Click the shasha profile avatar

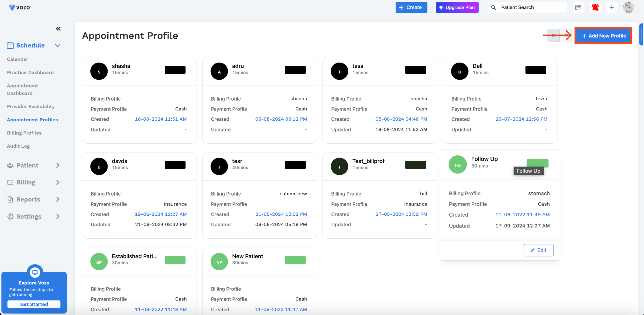[99, 71]
